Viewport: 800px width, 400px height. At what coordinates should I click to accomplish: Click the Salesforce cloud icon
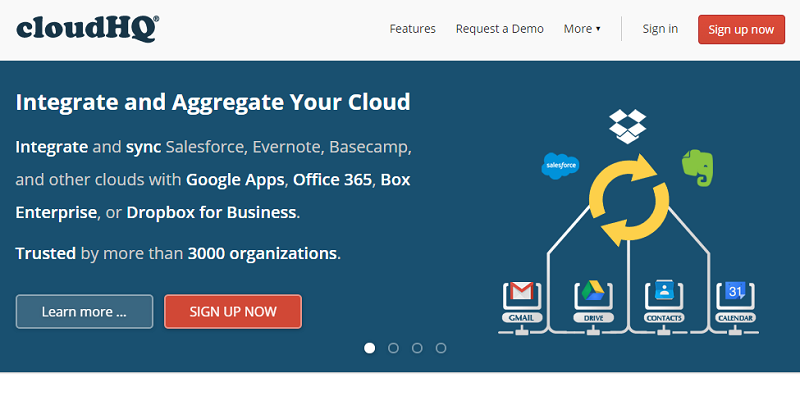click(x=560, y=166)
